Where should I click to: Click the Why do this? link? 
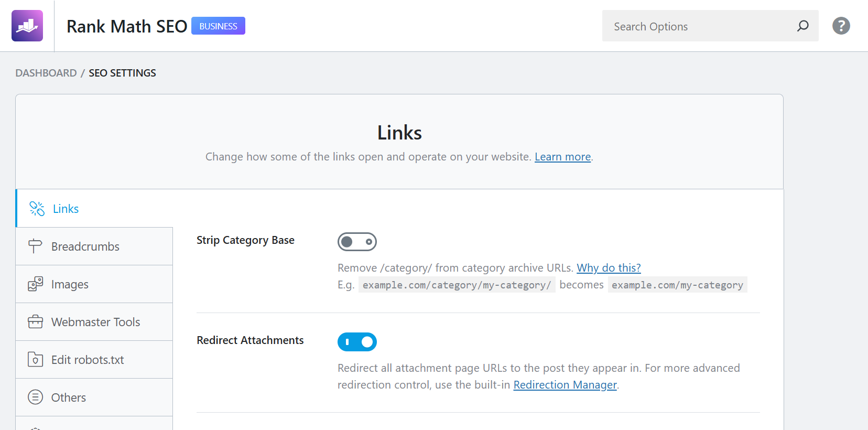click(609, 268)
